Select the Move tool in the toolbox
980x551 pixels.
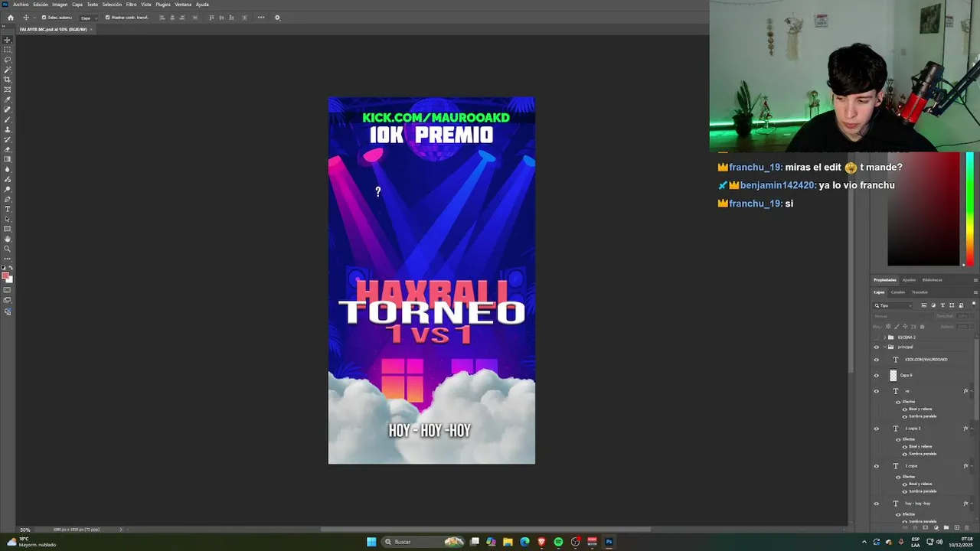pos(8,40)
